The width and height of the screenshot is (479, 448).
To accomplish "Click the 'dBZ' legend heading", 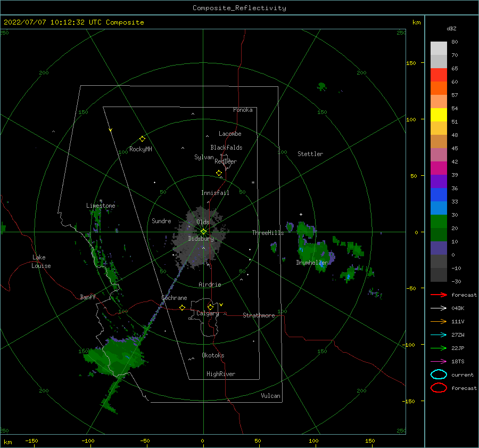I will coord(451,28).
